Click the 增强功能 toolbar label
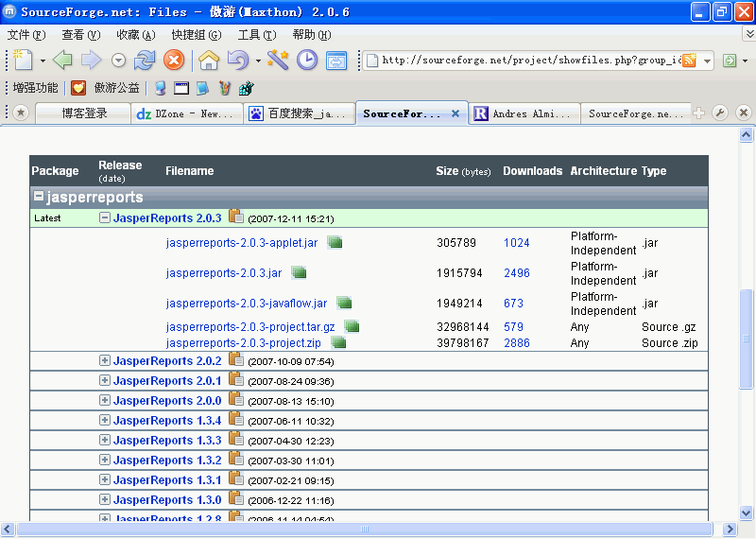This screenshot has width=756, height=539. pos(35,88)
